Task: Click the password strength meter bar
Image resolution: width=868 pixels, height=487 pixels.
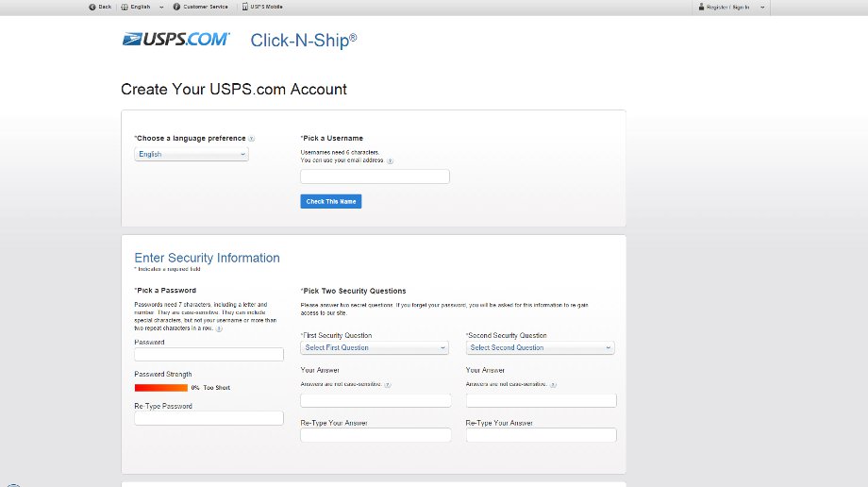Action: [x=161, y=388]
